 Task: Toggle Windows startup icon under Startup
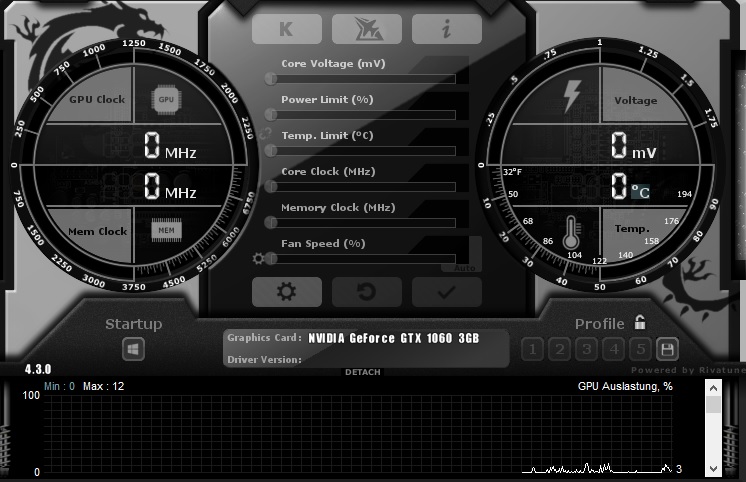pyautogui.click(x=133, y=350)
